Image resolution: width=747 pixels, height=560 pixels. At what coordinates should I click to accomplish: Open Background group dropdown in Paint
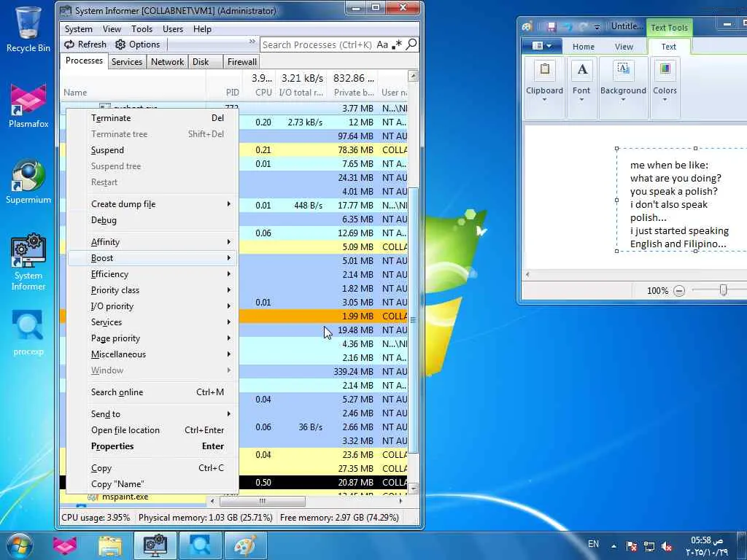623,86
